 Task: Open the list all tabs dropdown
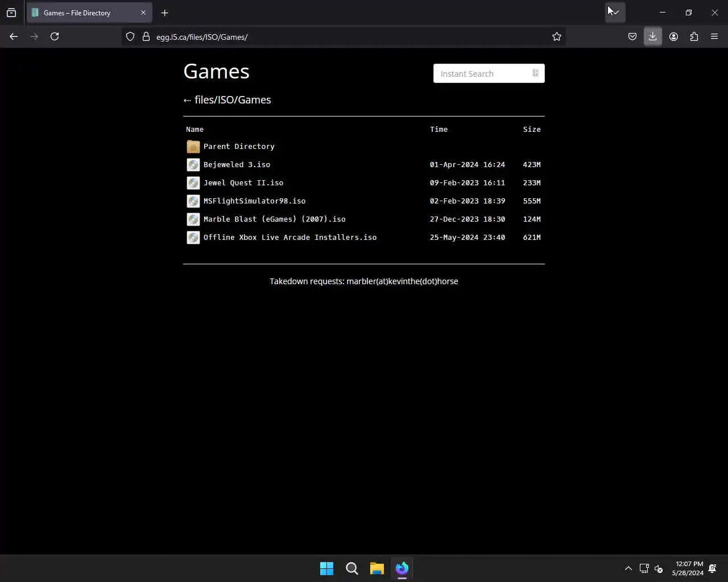coord(615,13)
